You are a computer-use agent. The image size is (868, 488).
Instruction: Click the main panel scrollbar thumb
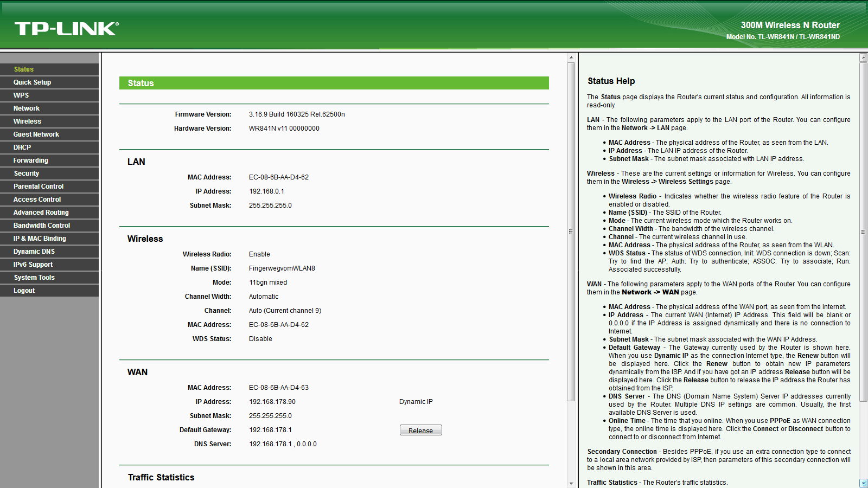[x=571, y=232]
